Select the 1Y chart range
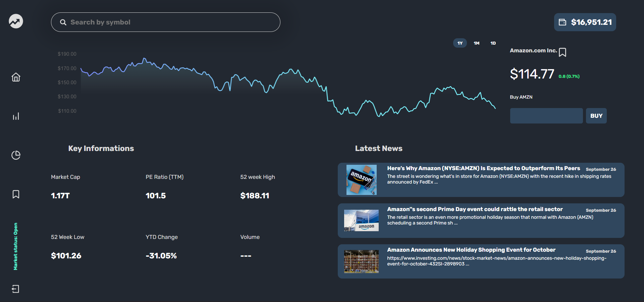Viewport: 644px width, 302px height. pyautogui.click(x=460, y=43)
